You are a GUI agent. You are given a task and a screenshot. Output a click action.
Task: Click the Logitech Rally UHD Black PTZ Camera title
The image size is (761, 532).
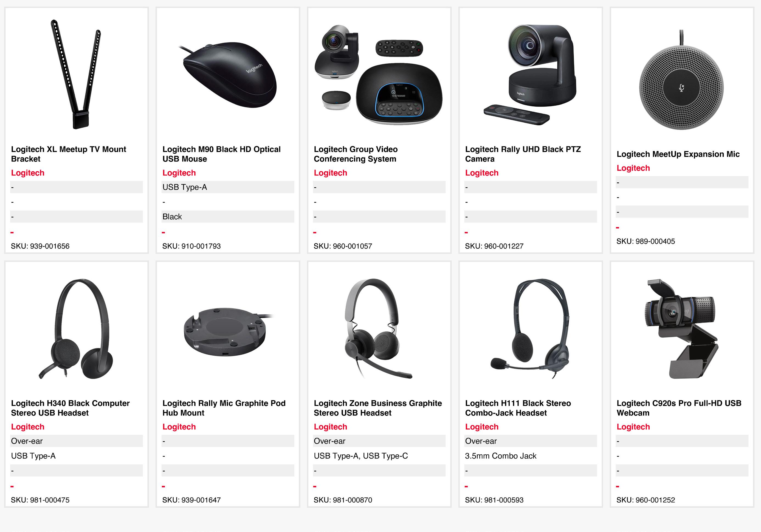(523, 154)
